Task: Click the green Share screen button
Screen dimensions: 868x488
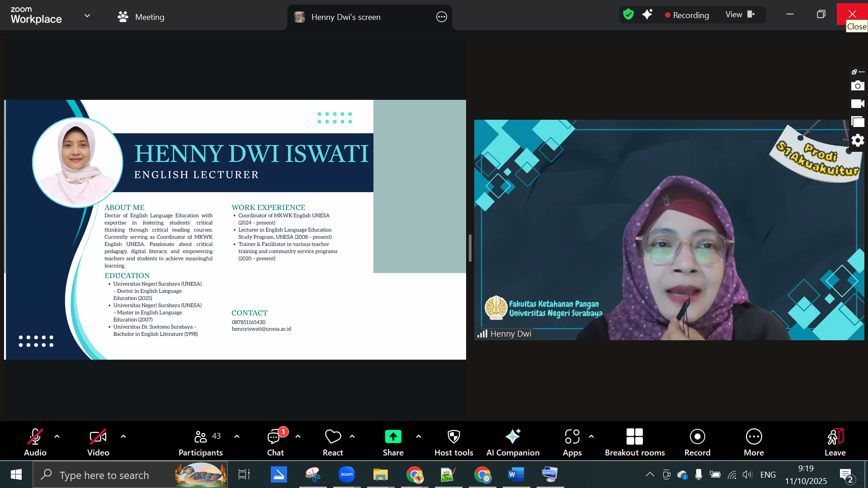Action: point(393,437)
